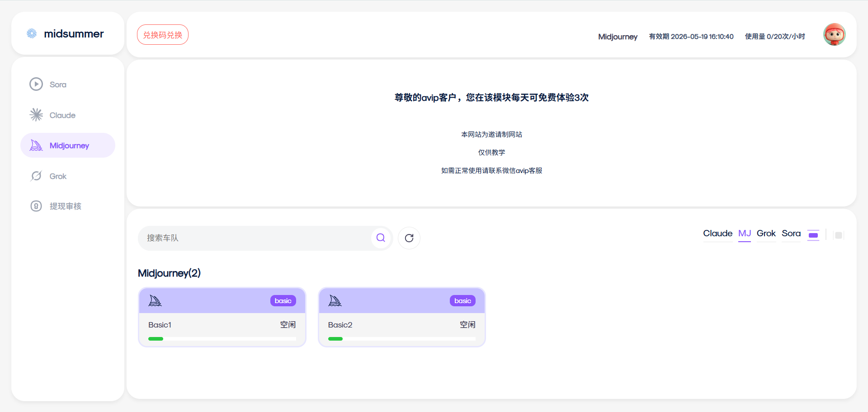This screenshot has height=412, width=868.
Task: Click the basic badge on Basic2 card
Action: 462,301
